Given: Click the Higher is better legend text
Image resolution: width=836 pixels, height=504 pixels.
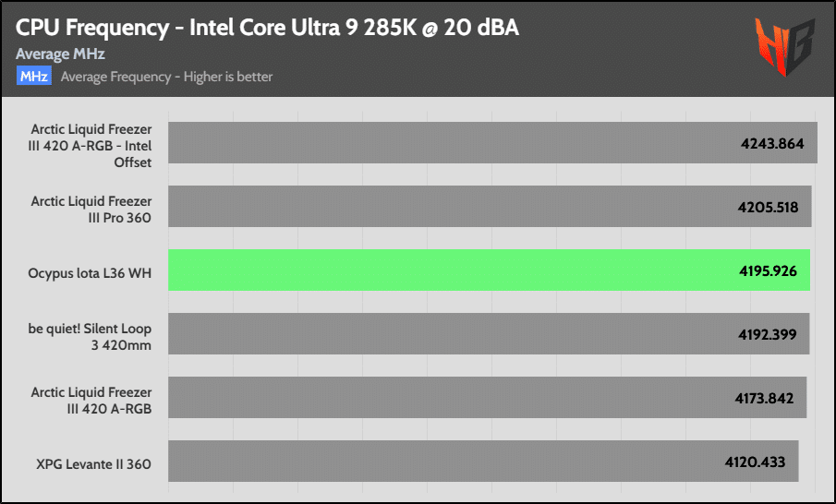Looking at the screenshot, I should [x=228, y=77].
